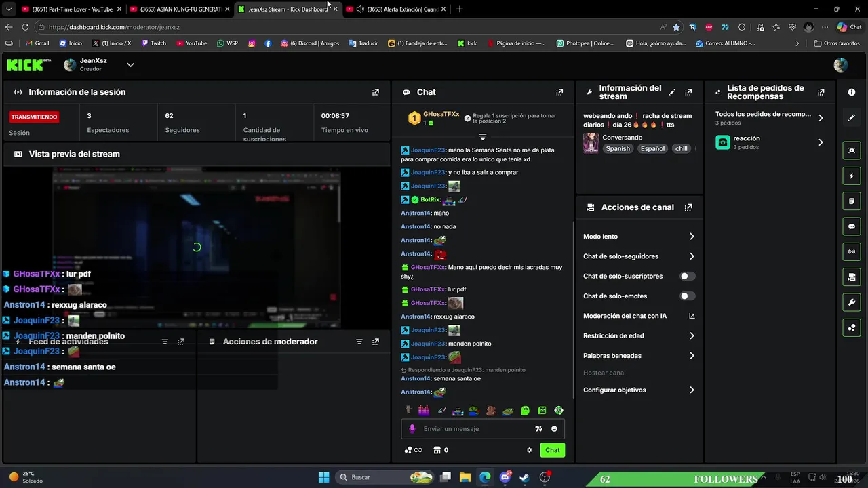The height and width of the screenshot is (488, 868).
Task: Open Acciones de moderador filter menu
Action: (359, 342)
